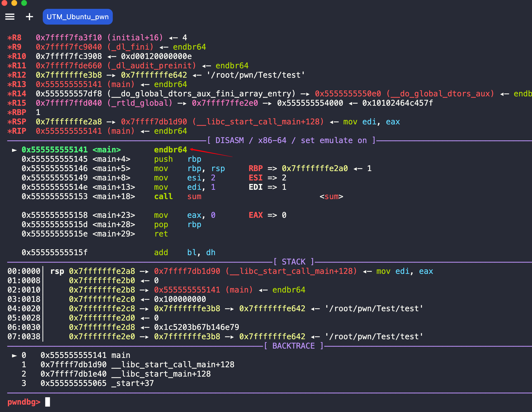Click the ESI => 2 annotation
The image size is (532, 412).
click(268, 178)
